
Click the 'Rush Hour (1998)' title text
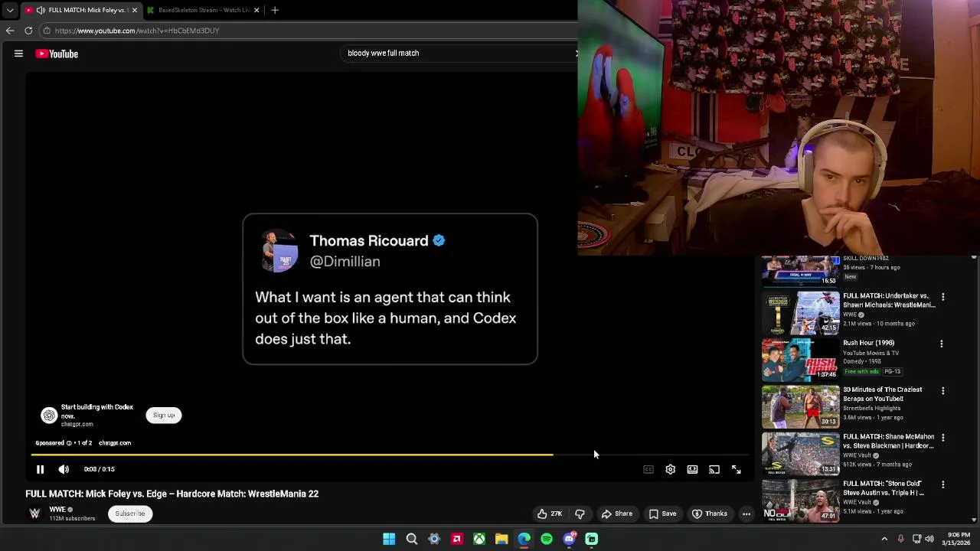click(868, 343)
